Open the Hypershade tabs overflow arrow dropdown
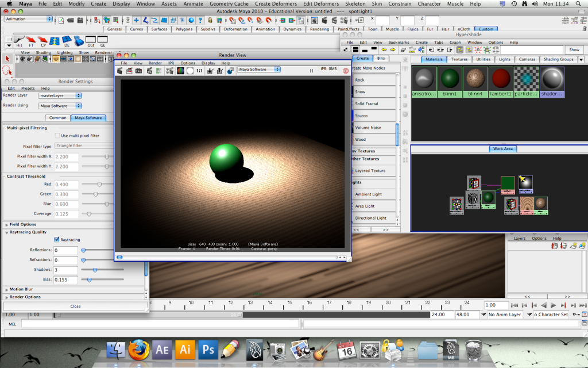Image resolution: width=588 pixels, height=368 pixels. tap(581, 59)
